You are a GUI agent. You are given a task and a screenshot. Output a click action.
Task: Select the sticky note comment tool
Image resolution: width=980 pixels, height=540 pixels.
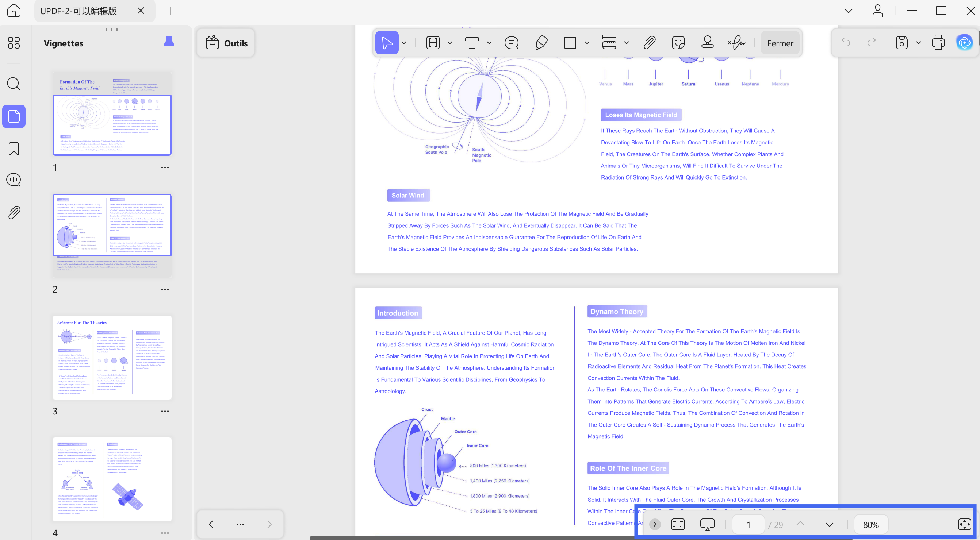[x=511, y=43]
